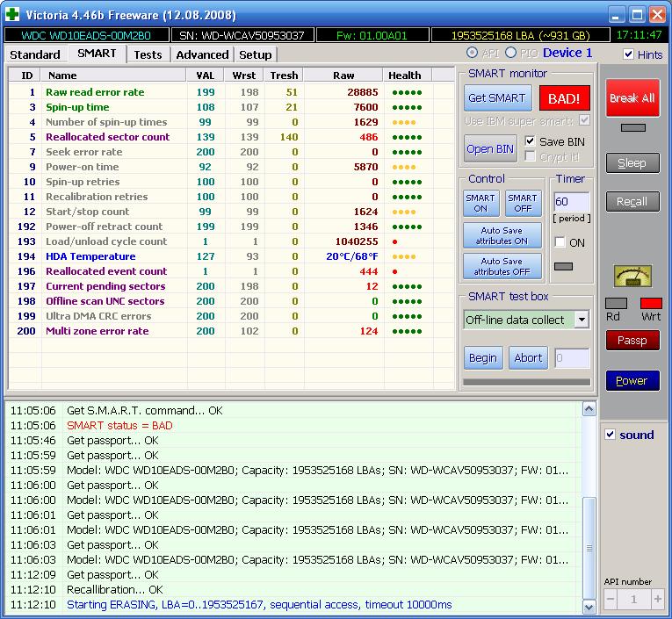Image resolution: width=672 pixels, height=619 pixels.
Task: Expand the Off-line data collect dropdown
Action: click(581, 320)
